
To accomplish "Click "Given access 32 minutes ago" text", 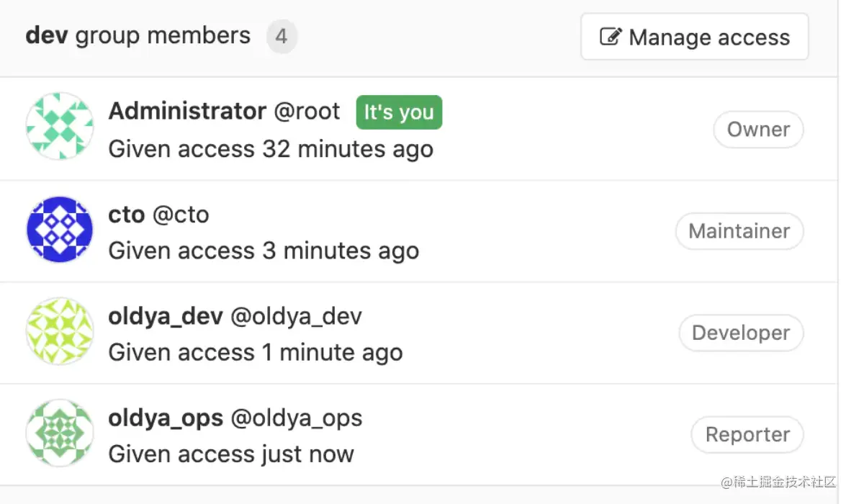I will click(271, 149).
